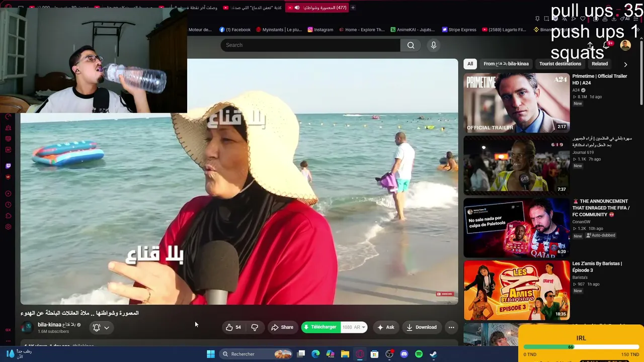Click the IRL donation goal progress bar
644x362 pixels.
tap(581, 347)
